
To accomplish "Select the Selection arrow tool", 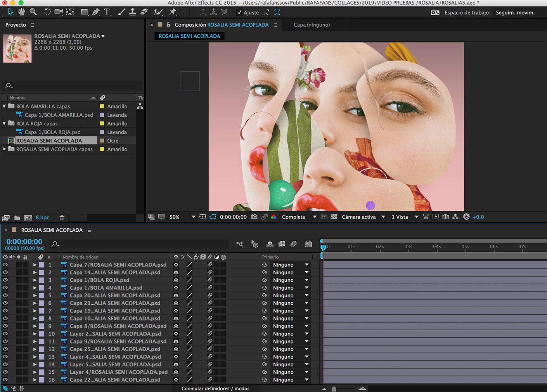I will [10, 12].
